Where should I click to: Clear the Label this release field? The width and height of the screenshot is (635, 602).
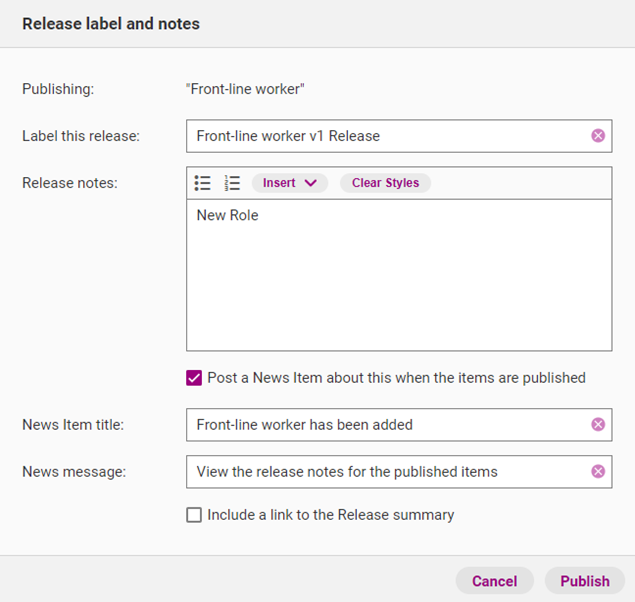coord(598,136)
